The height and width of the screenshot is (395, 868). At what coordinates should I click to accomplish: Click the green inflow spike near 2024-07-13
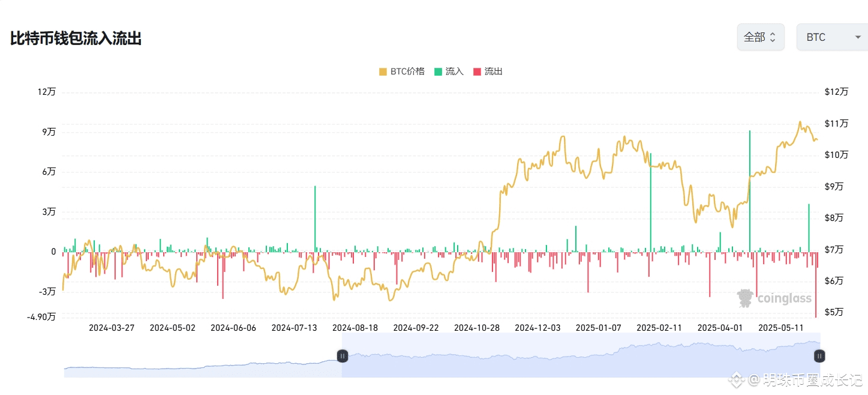point(315,219)
